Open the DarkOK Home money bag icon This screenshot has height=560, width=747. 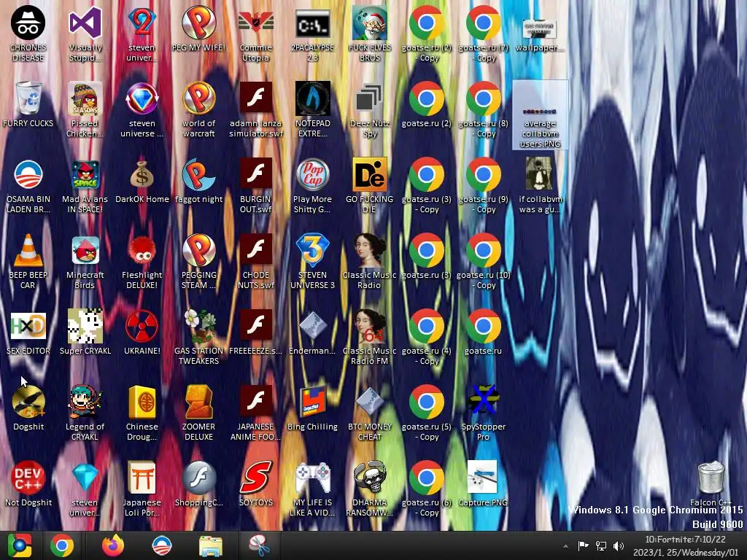[142, 181]
